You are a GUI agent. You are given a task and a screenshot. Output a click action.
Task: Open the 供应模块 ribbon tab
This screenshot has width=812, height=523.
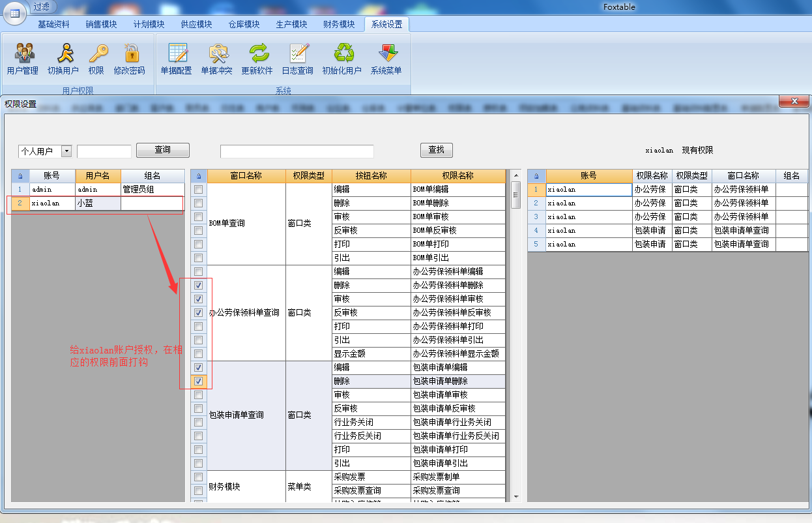coord(197,25)
